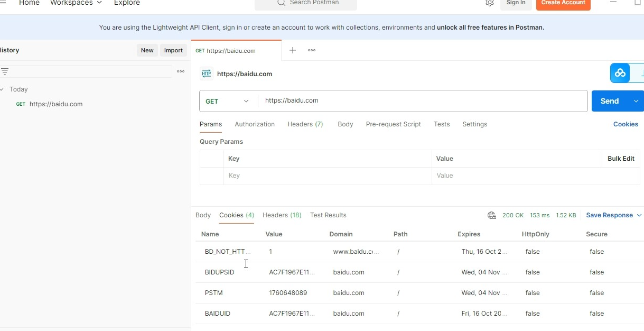Open the hamburger menu icon
This screenshot has width=644, height=331.
[x=2, y=3]
